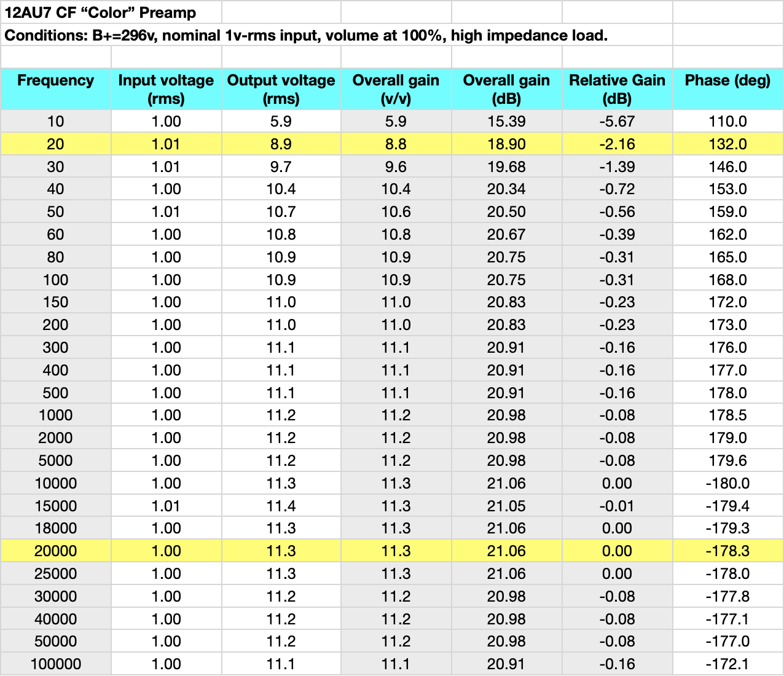
Task: Click the phase cell 172.0
Action: [727, 302]
